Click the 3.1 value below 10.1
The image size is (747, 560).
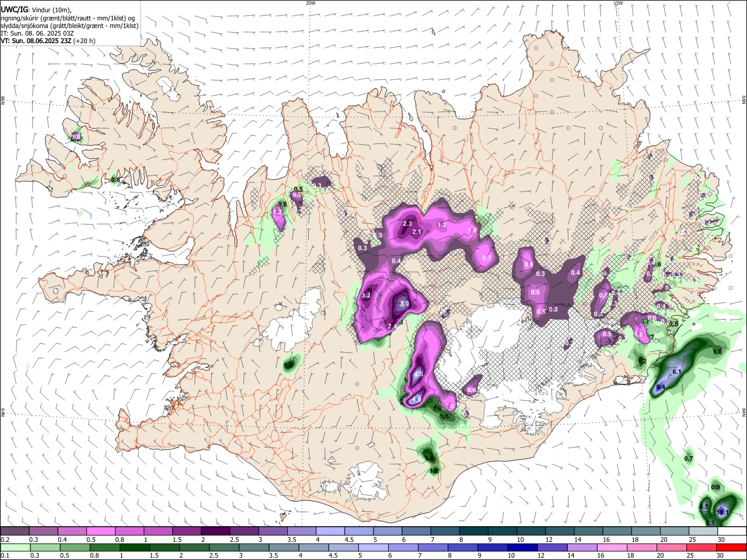710,523
